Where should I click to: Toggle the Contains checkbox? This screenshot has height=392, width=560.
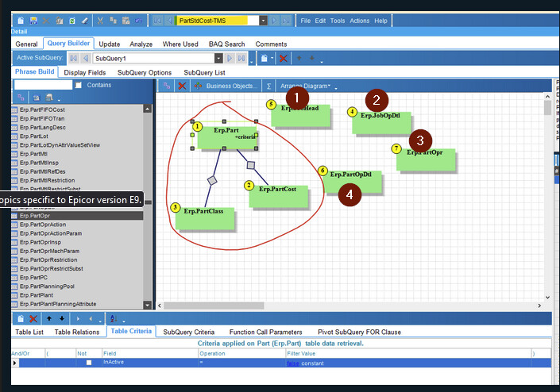click(x=78, y=85)
